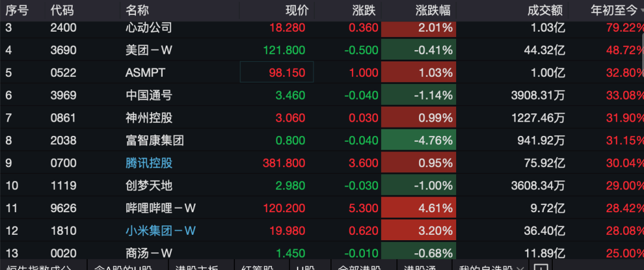Click the price 120.200
Screen dimensions: 644x270
[284, 208]
